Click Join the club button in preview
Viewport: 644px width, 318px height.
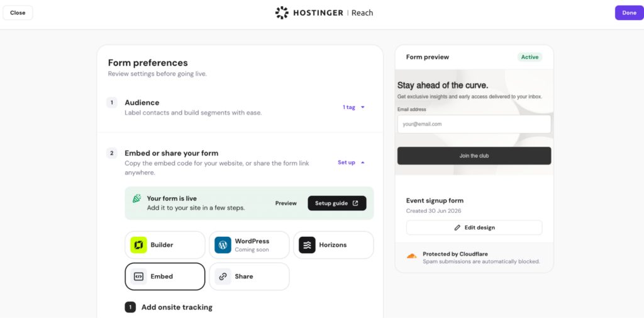[474, 156]
